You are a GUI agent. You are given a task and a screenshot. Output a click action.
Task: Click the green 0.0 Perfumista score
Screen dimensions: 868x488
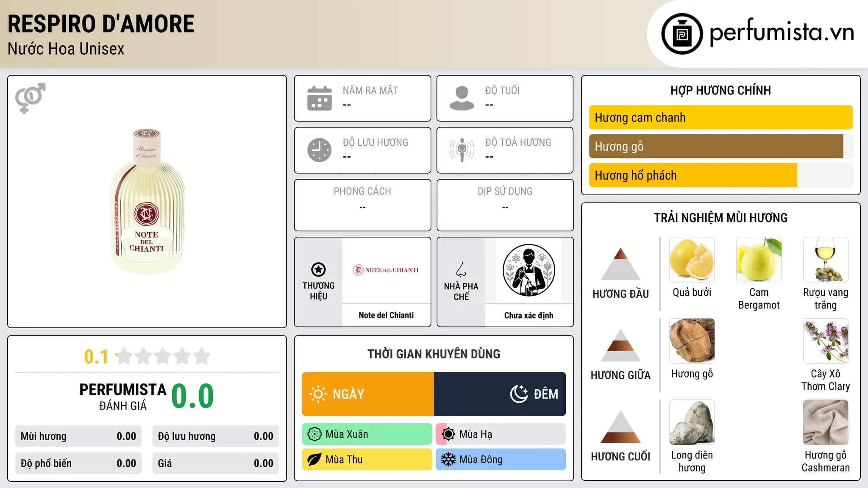click(193, 396)
